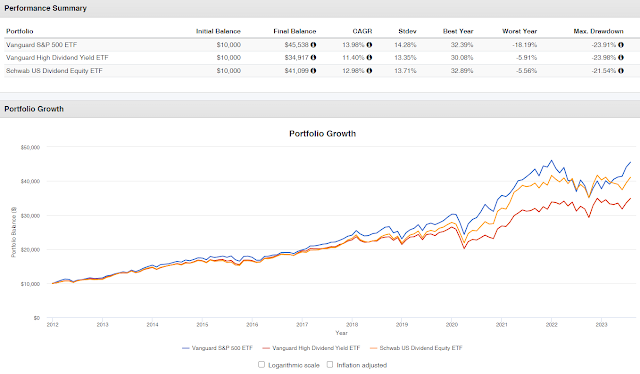Enable the Logarithmic scale checkbox
Image resolution: width=640 pixels, height=374 pixels.
pyautogui.click(x=261, y=364)
